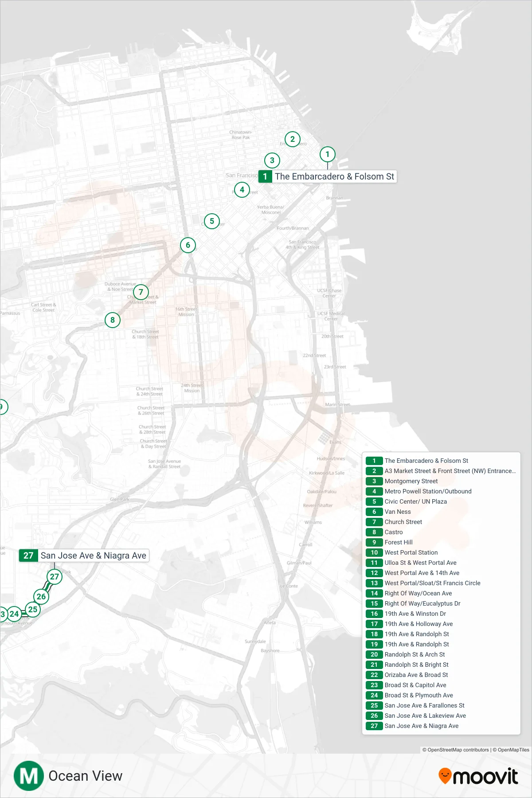532x798 pixels.
Task: Click the Yerba Buena/Moscone map label
Action: coord(270,210)
